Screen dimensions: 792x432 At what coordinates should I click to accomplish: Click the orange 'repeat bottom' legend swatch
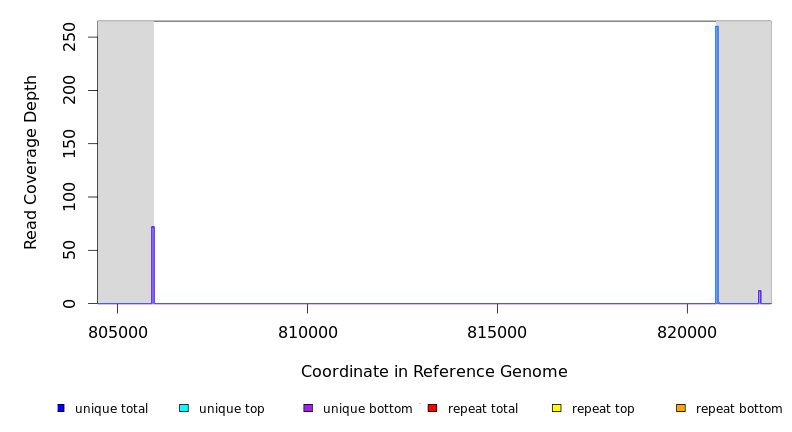coord(681,408)
